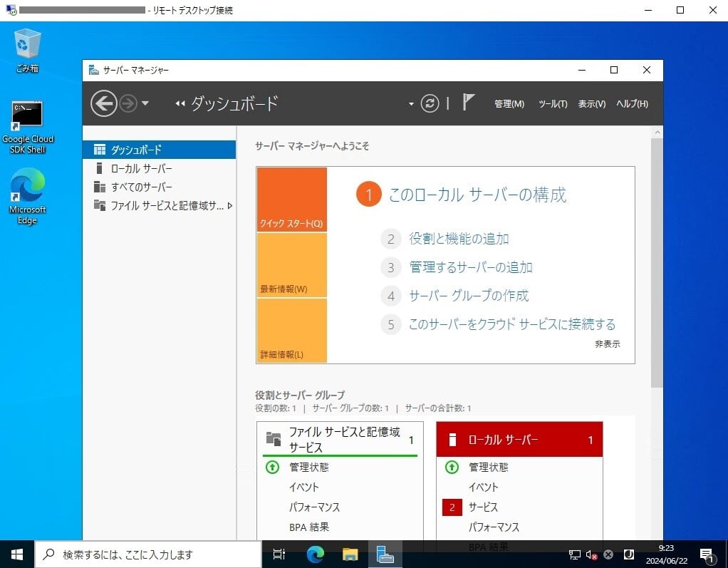Open volume control in the system tray

(590, 554)
